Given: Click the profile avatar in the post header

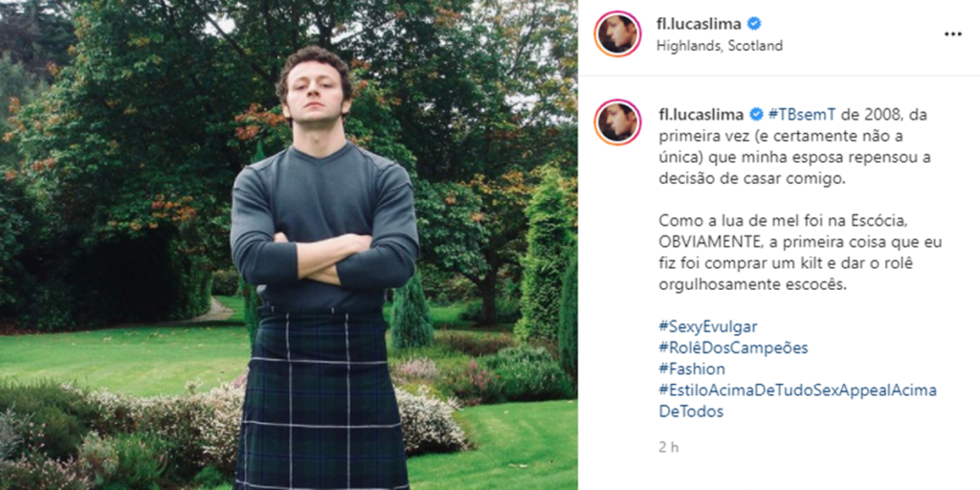Looking at the screenshot, I should [x=617, y=33].
